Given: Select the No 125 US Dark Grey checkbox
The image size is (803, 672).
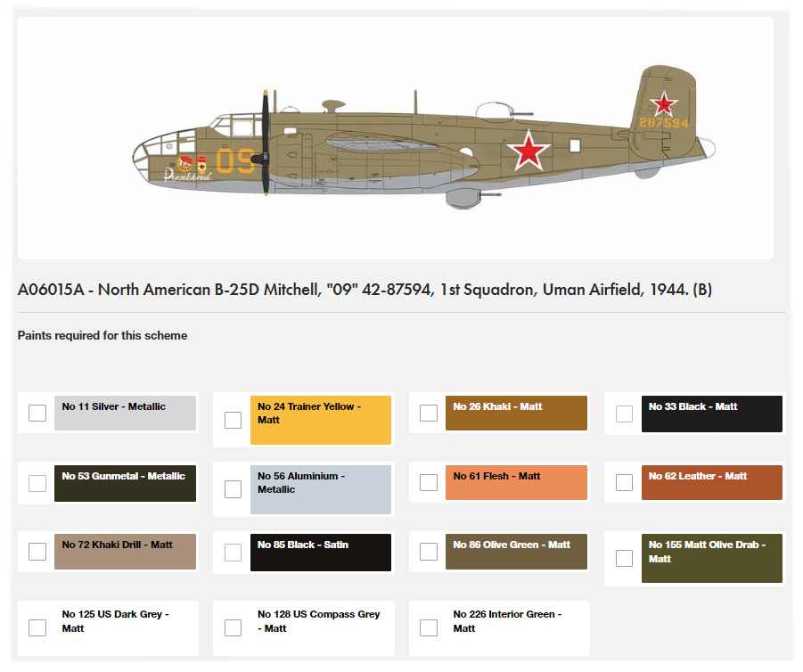Looking at the screenshot, I should click(37, 628).
